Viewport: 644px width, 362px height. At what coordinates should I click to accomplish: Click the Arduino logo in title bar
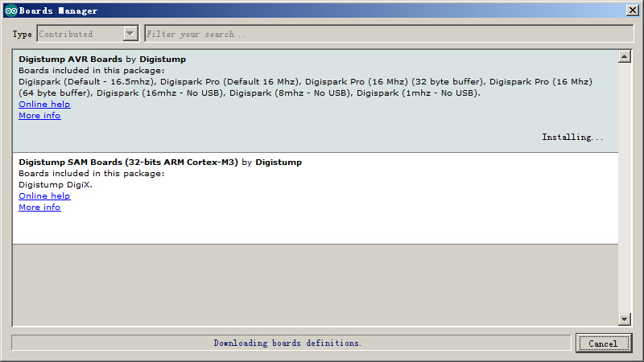pos(11,10)
